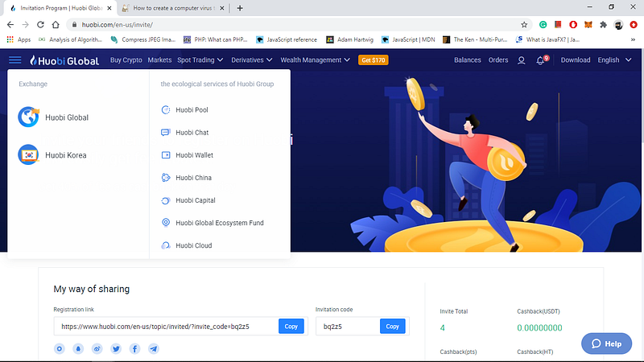Click the Get $170 button

373,60
